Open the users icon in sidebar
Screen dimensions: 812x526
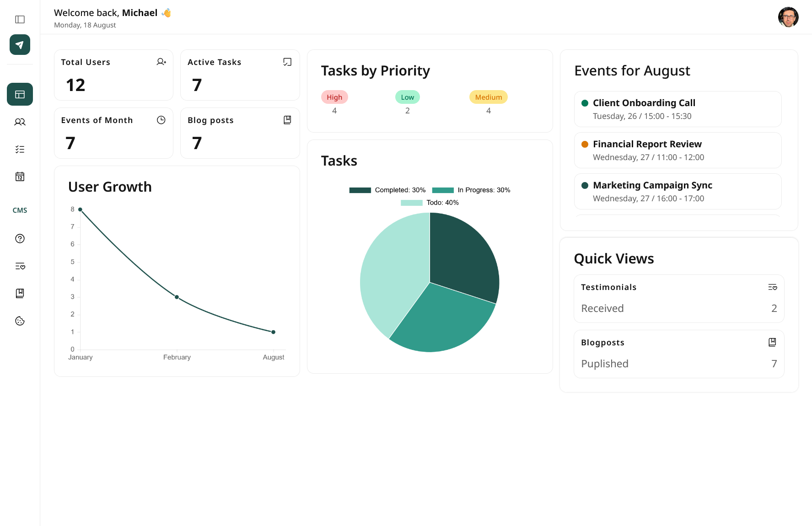pyautogui.click(x=20, y=122)
